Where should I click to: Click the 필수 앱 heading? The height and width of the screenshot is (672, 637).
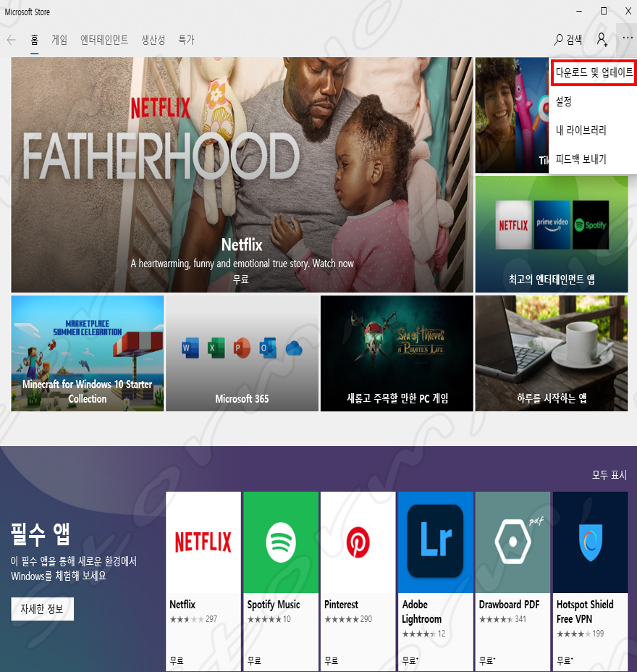click(41, 534)
